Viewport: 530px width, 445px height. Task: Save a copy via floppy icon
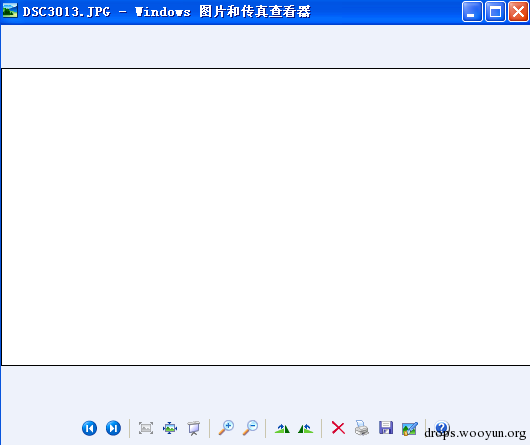click(x=386, y=428)
